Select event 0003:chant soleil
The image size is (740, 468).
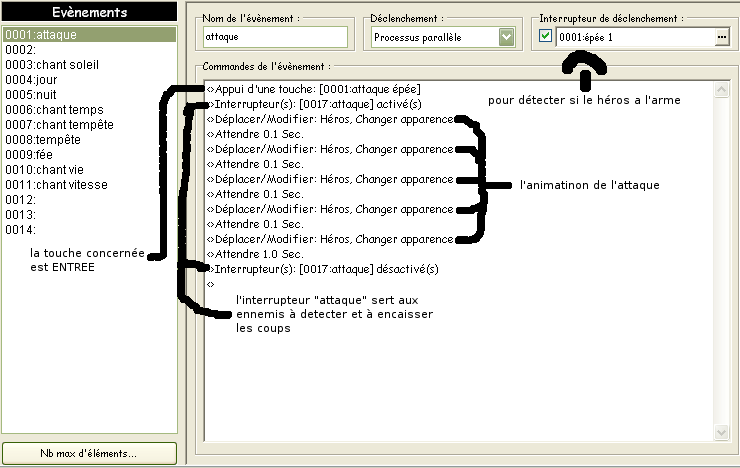click(90, 65)
